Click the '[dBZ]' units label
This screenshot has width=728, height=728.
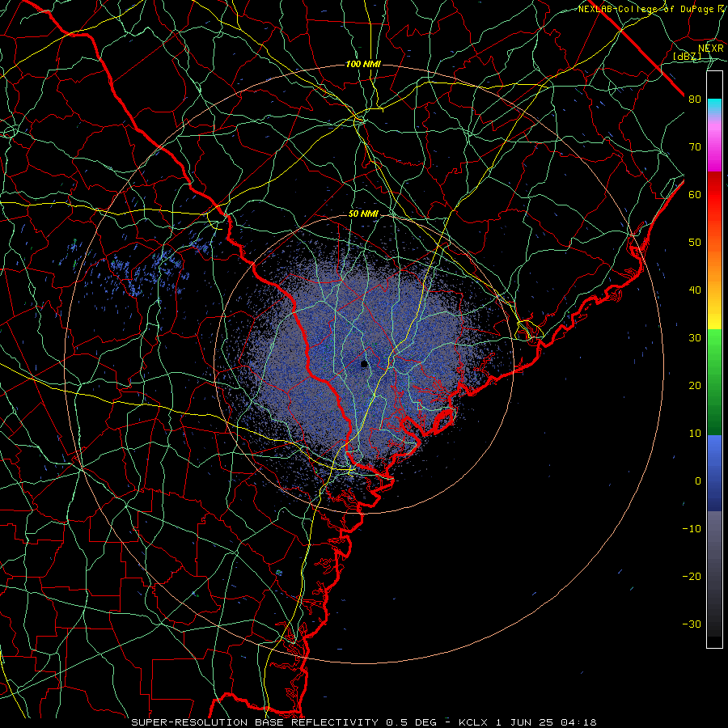pos(687,56)
